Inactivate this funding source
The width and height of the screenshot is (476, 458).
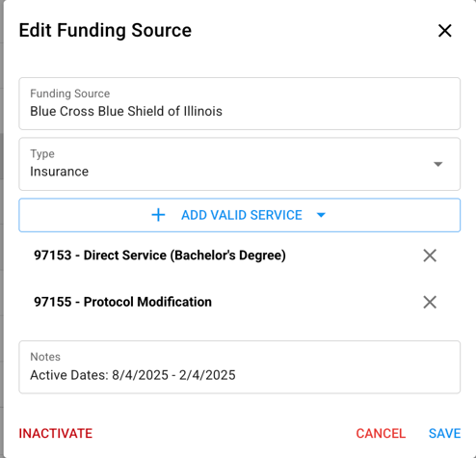[56, 433]
